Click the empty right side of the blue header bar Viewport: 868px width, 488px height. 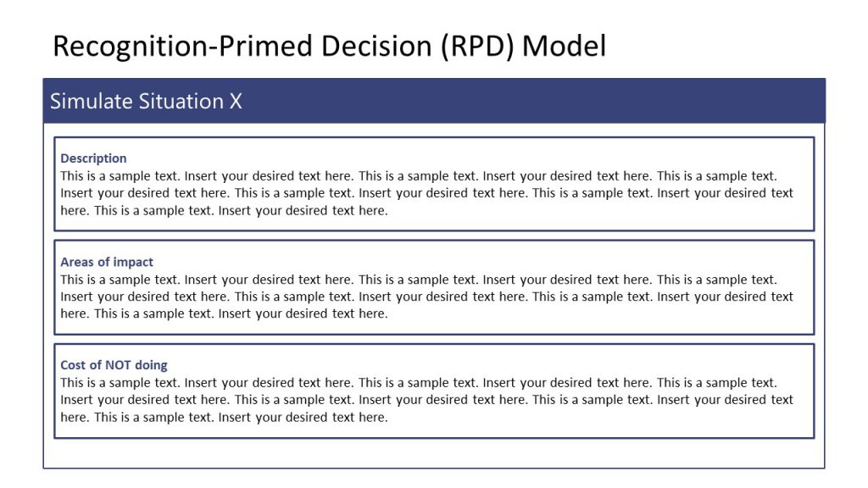coord(593,102)
